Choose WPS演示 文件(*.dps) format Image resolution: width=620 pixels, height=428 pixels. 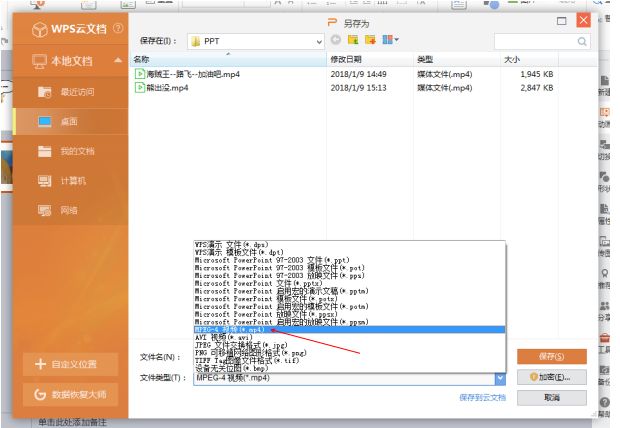(350, 245)
